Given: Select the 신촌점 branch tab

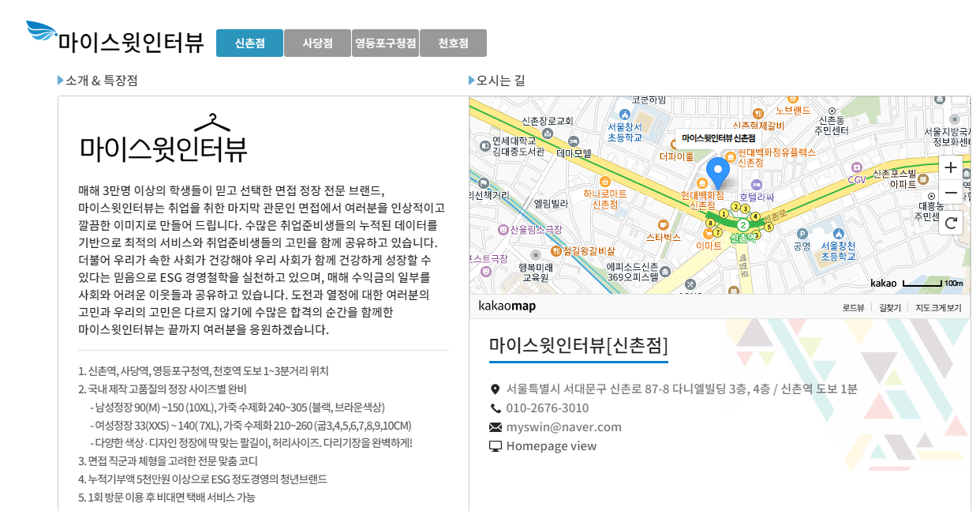Looking at the screenshot, I should 249,43.
